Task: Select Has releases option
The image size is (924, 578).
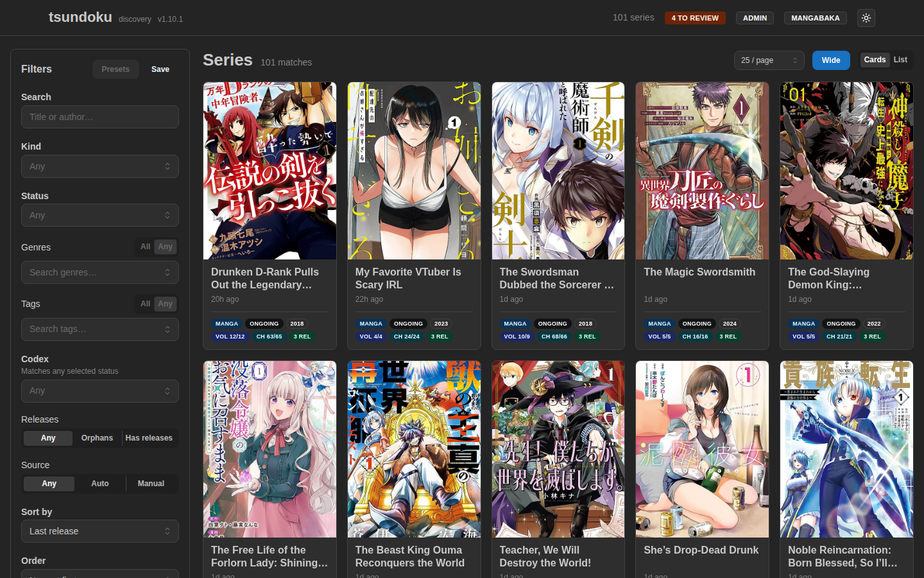Action: pyautogui.click(x=149, y=438)
